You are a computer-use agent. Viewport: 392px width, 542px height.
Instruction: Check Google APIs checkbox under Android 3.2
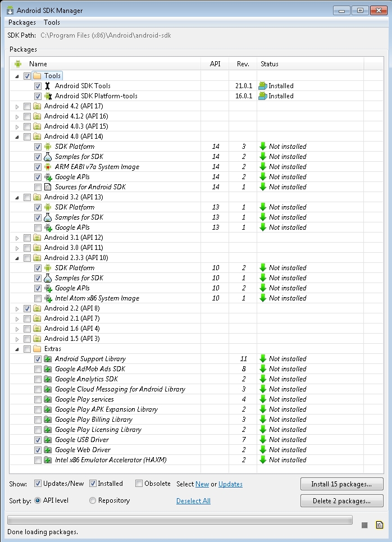click(38, 228)
